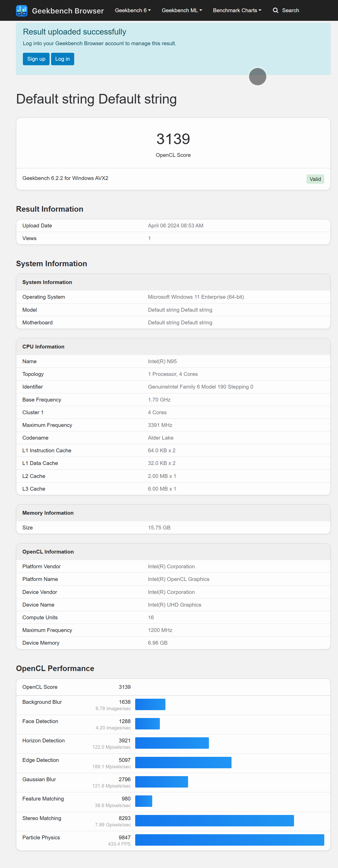Expand the Geekbench ML dropdown menu
Screen dimensions: 338x868
(x=182, y=10)
